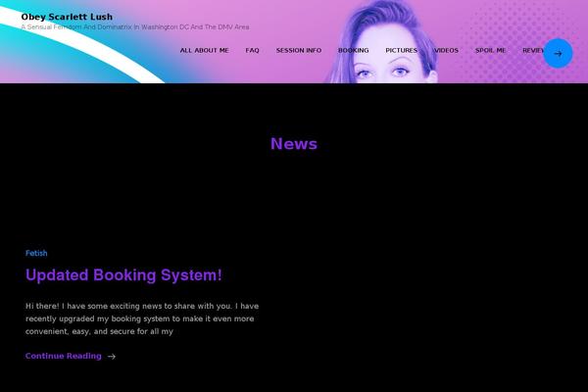Open the All About Me menu item
The width and height of the screenshot is (588, 392).
click(x=204, y=50)
